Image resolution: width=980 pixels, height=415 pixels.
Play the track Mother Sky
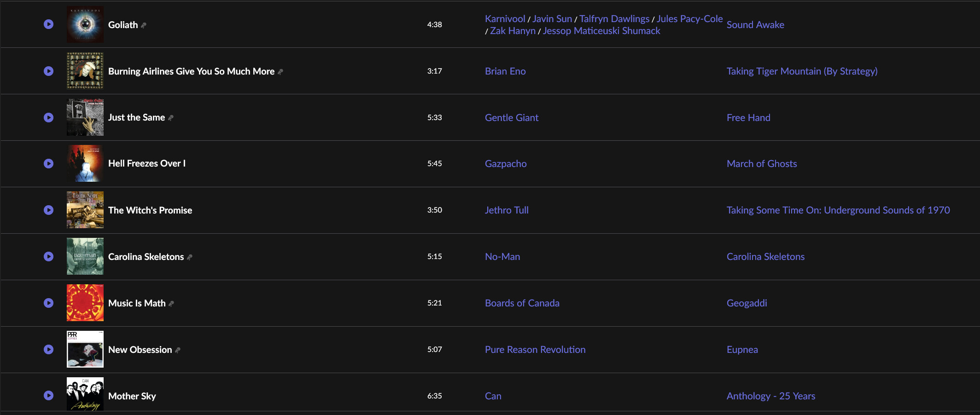[48, 395]
